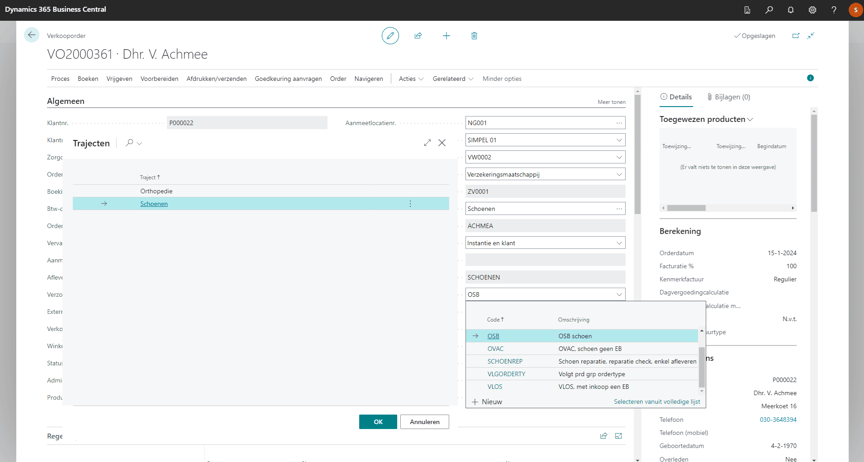Viewport: 864px width, 462px height.
Task: Open the Trajecten search magnifier
Action: point(129,143)
